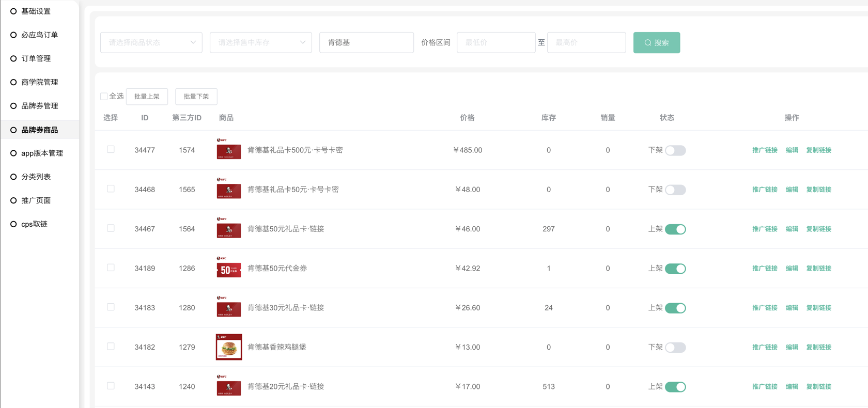The height and width of the screenshot is (408, 868).
Task: Open the 请选择商品状态 dropdown
Action: coord(151,42)
